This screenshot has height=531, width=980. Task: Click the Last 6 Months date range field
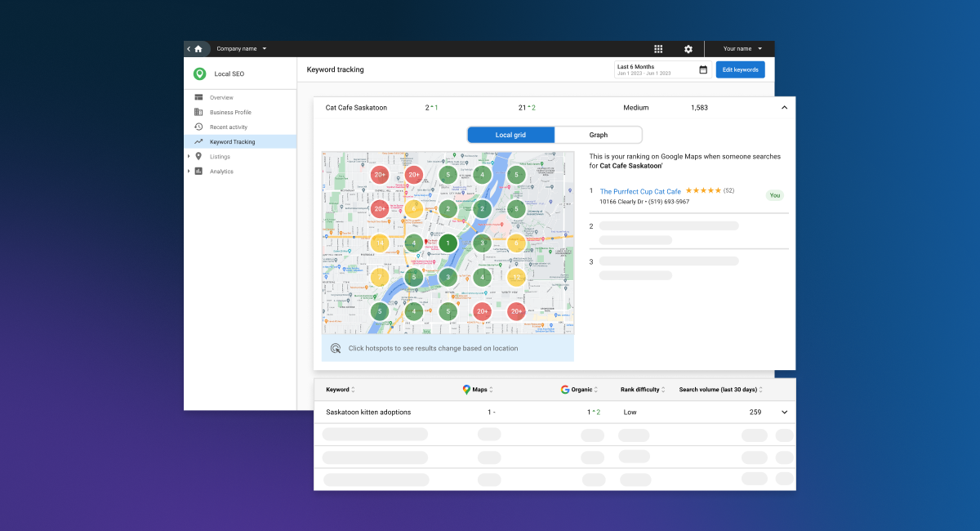pos(662,69)
